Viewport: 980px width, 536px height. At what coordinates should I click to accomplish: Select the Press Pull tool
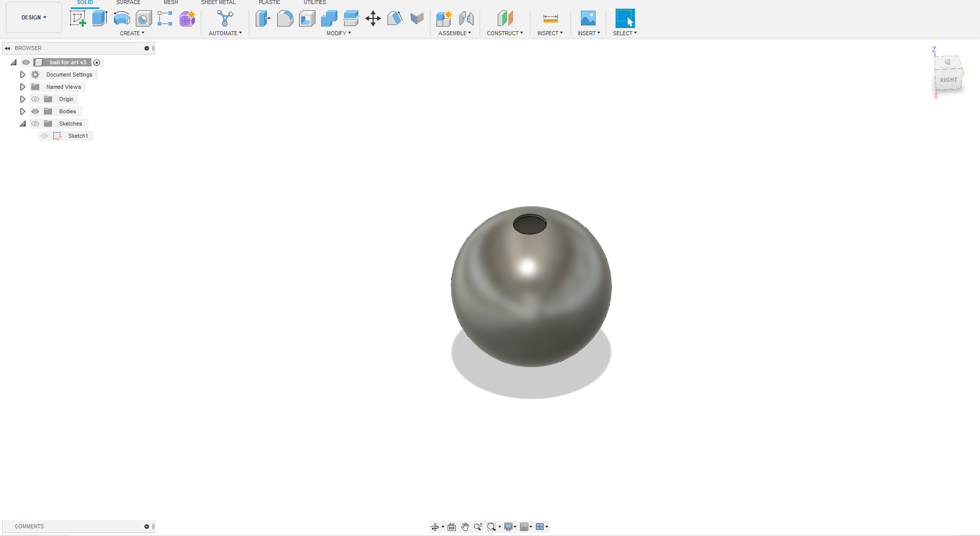point(263,19)
